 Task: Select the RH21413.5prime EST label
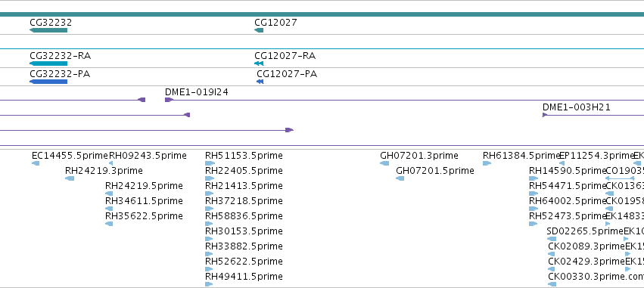[x=244, y=186]
